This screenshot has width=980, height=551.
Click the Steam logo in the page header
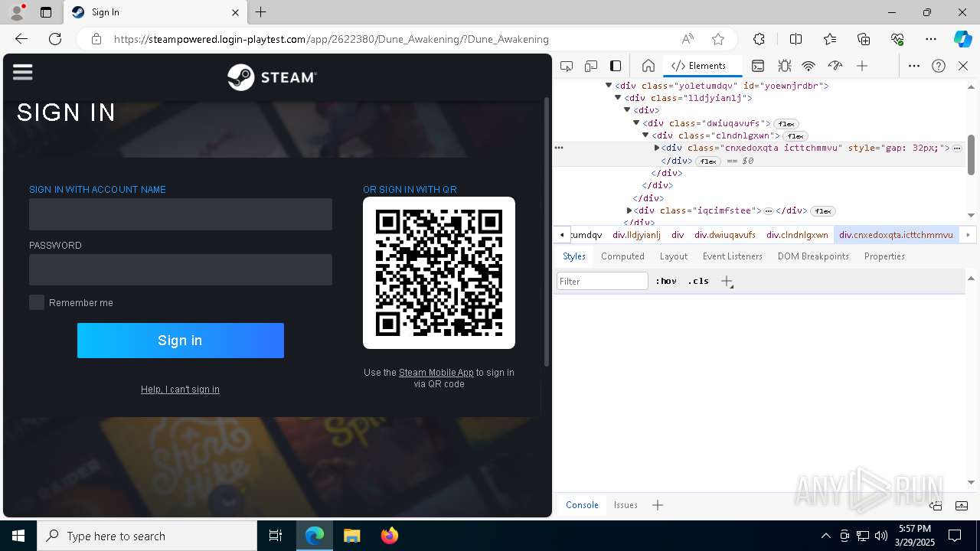click(x=272, y=77)
